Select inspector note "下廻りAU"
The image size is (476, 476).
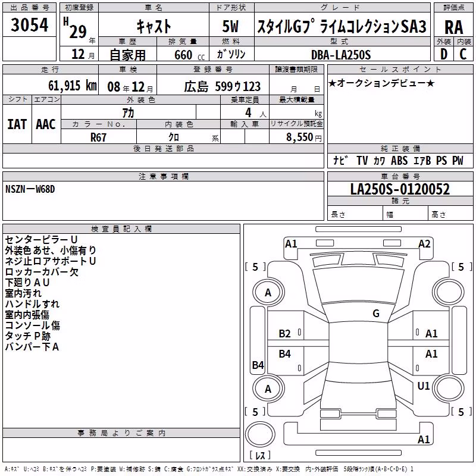27,282
